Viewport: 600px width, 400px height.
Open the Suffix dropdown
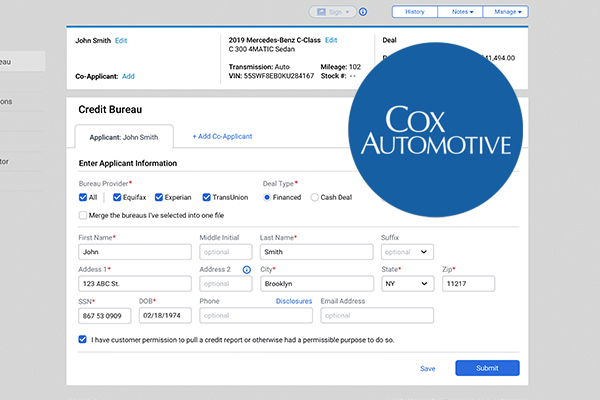click(x=407, y=252)
